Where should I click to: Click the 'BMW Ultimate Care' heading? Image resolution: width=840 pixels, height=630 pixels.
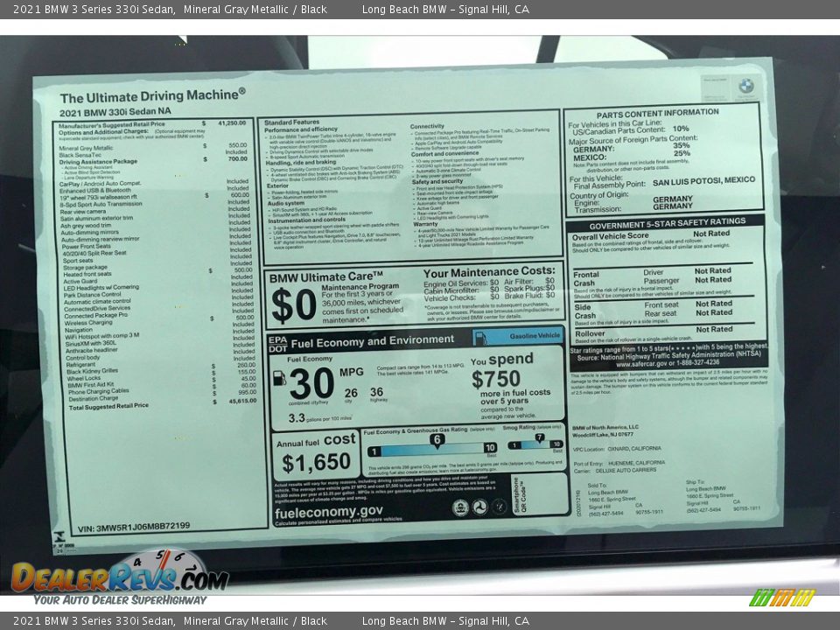point(325,277)
